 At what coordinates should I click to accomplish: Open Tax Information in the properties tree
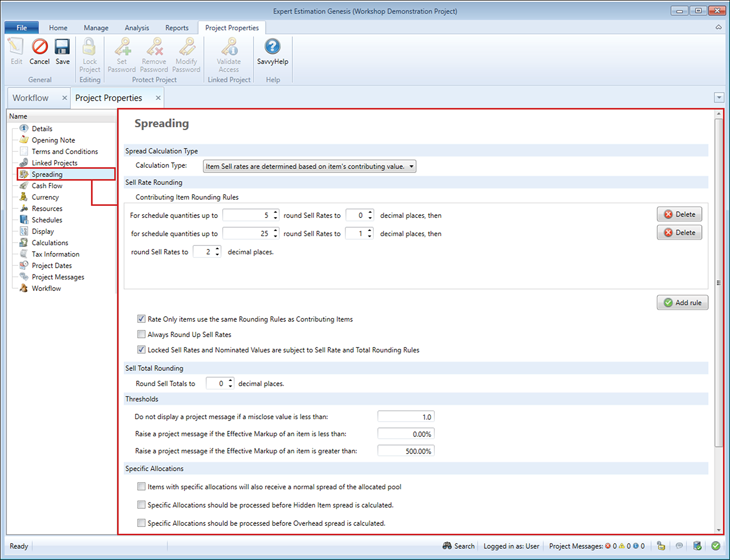click(55, 254)
